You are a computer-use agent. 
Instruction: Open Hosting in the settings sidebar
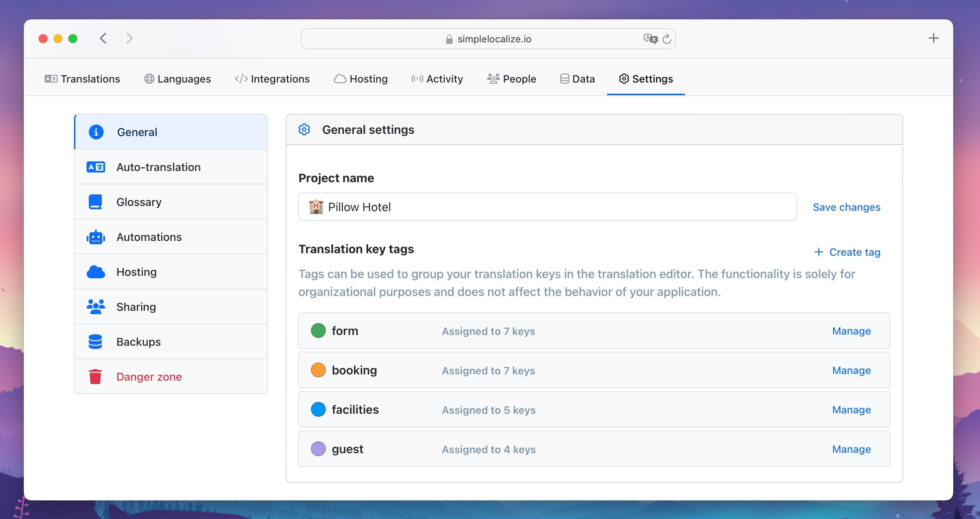[171, 272]
